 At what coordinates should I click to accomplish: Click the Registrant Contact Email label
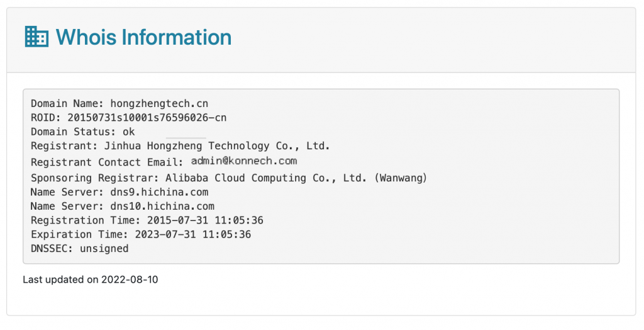[x=107, y=162]
